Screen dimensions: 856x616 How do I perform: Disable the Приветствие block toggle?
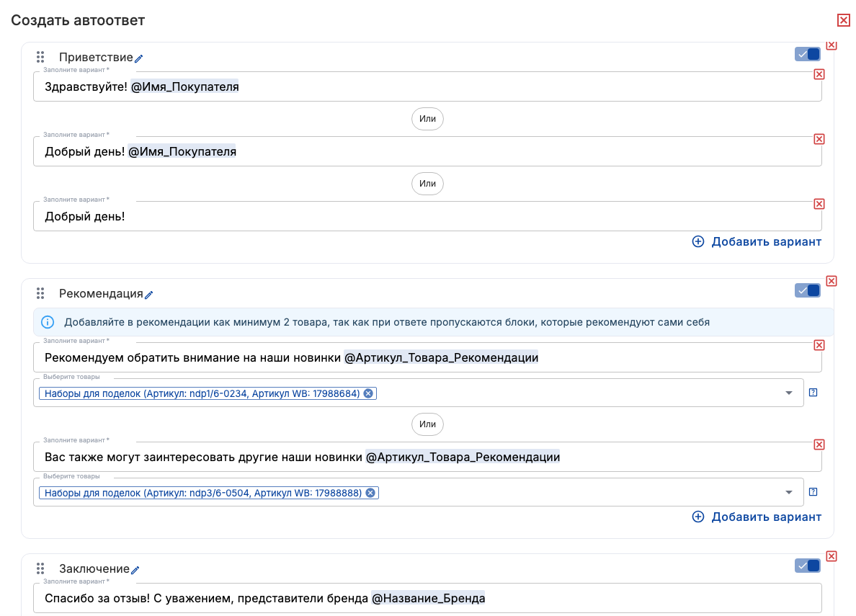[807, 54]
